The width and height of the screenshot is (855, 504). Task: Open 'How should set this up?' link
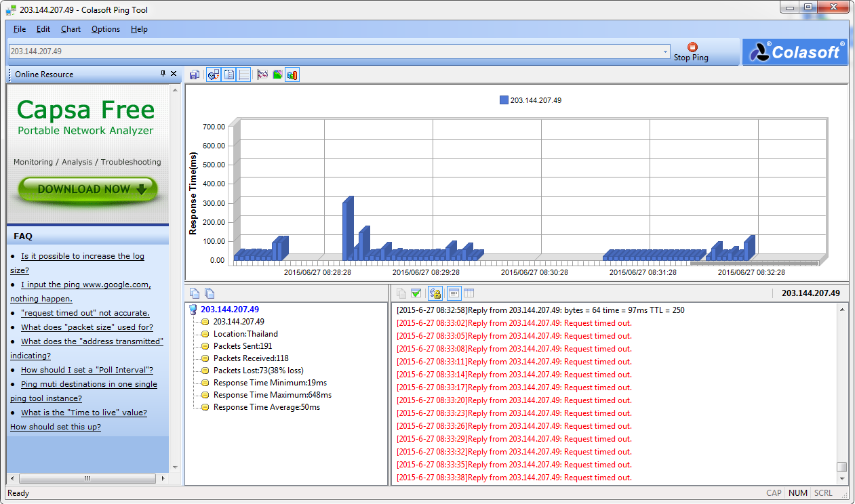point(56,427)
